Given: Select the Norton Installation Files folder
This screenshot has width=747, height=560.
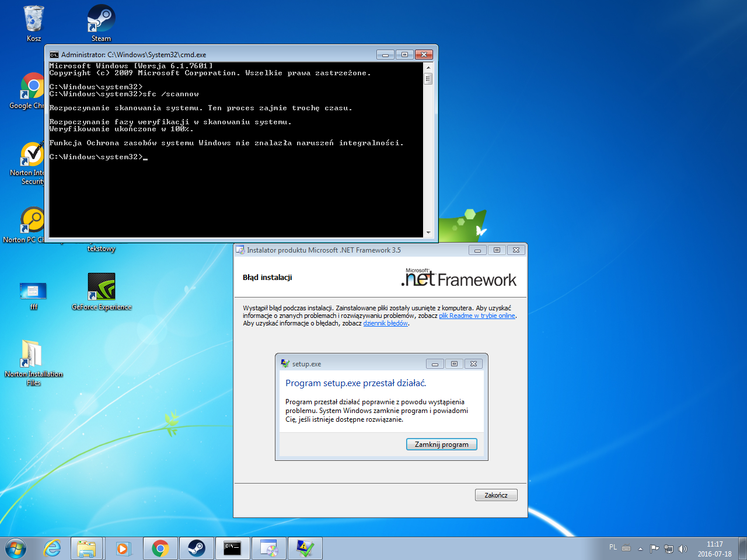Looking at the screenshot, I should pos(33,363).
